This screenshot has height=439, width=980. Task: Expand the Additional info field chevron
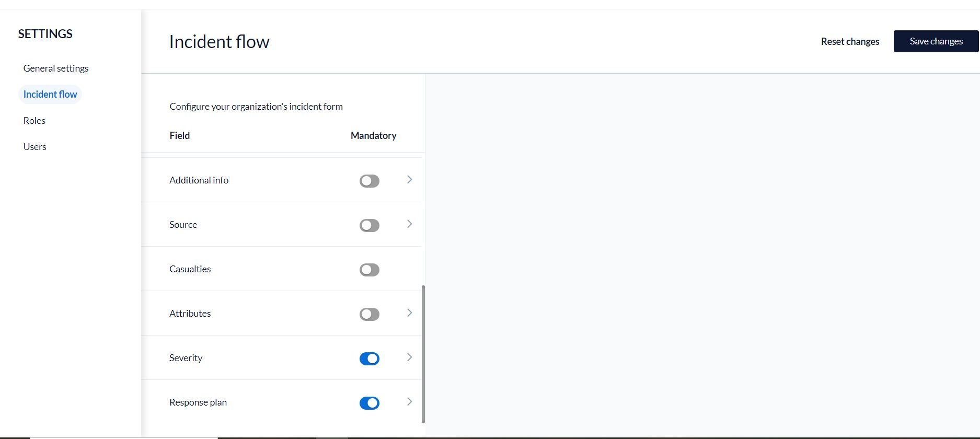409,180
